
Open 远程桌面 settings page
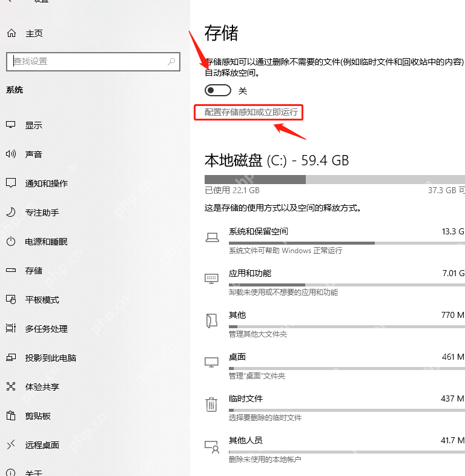click(42, 445)
